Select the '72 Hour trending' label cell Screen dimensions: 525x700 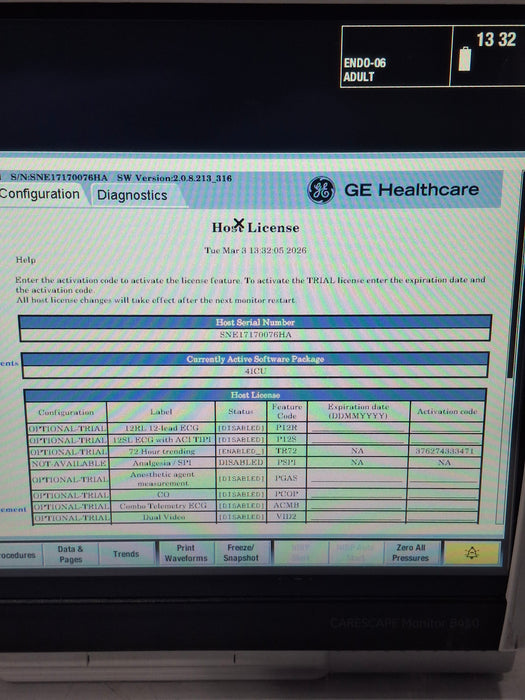[162, 451]
